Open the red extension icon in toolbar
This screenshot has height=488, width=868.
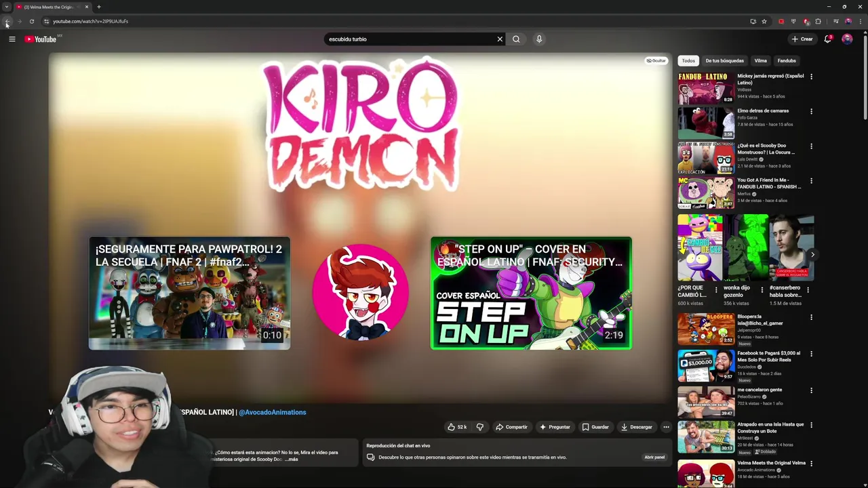click(x=781, y=21)
